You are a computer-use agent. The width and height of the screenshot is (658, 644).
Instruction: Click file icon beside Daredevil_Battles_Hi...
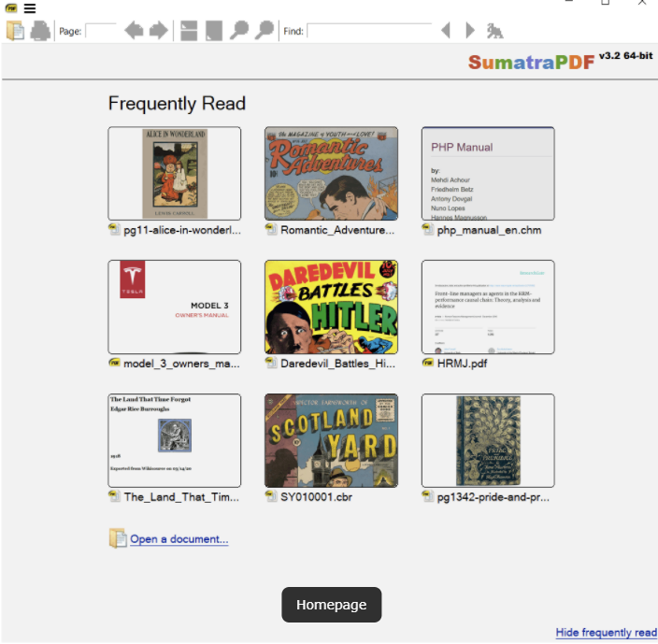[x=271, y=363]
